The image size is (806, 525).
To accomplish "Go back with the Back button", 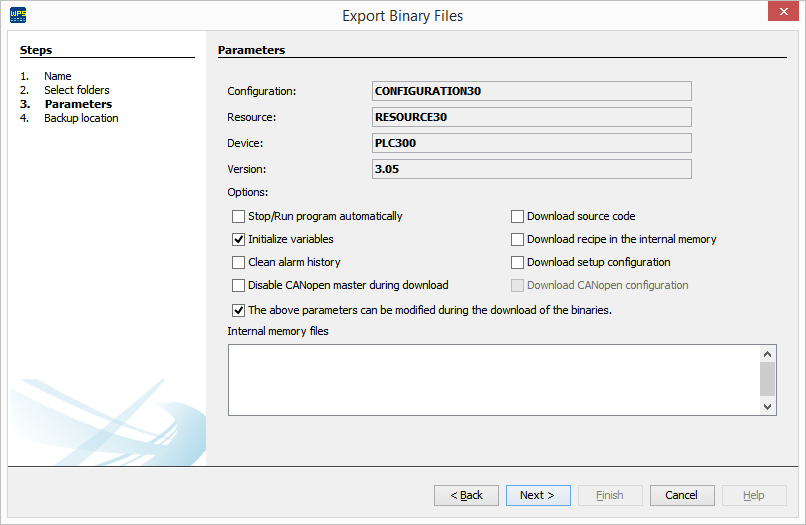I will 466,495.
